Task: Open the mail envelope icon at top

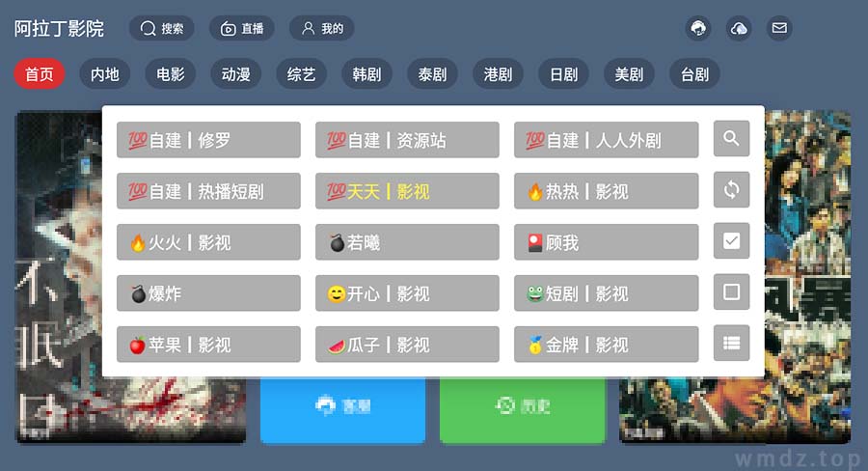Action: point(779,28)
